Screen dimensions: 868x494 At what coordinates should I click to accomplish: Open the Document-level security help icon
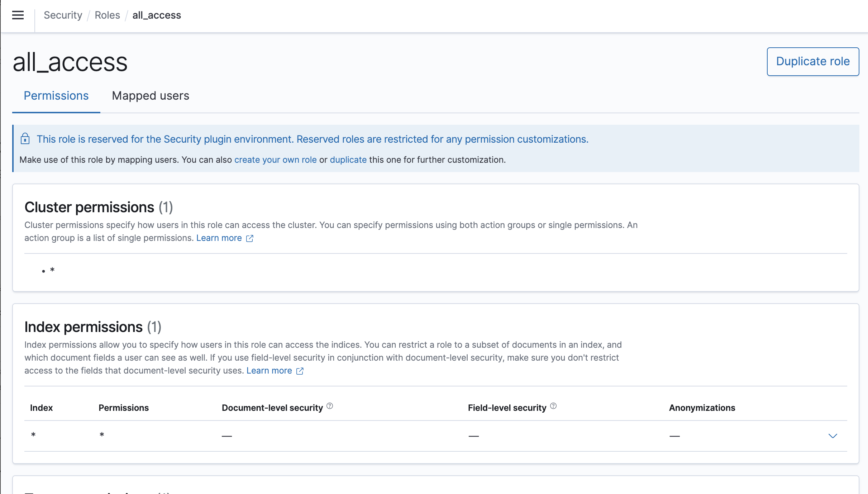point(330,406)
